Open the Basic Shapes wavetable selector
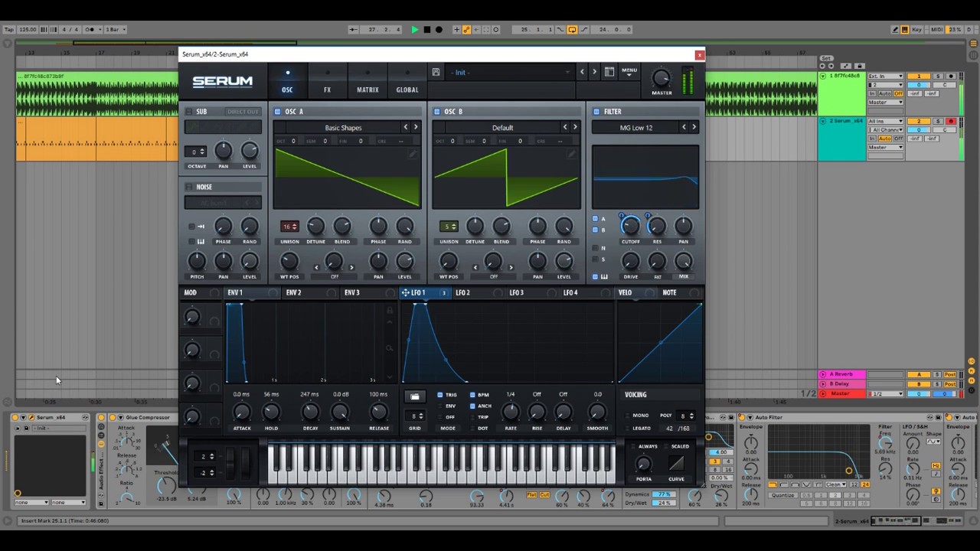 pos(343,127)
